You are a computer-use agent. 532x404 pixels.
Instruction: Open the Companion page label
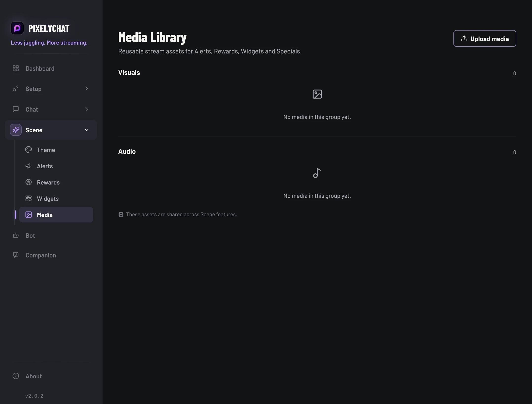(41, 255)
